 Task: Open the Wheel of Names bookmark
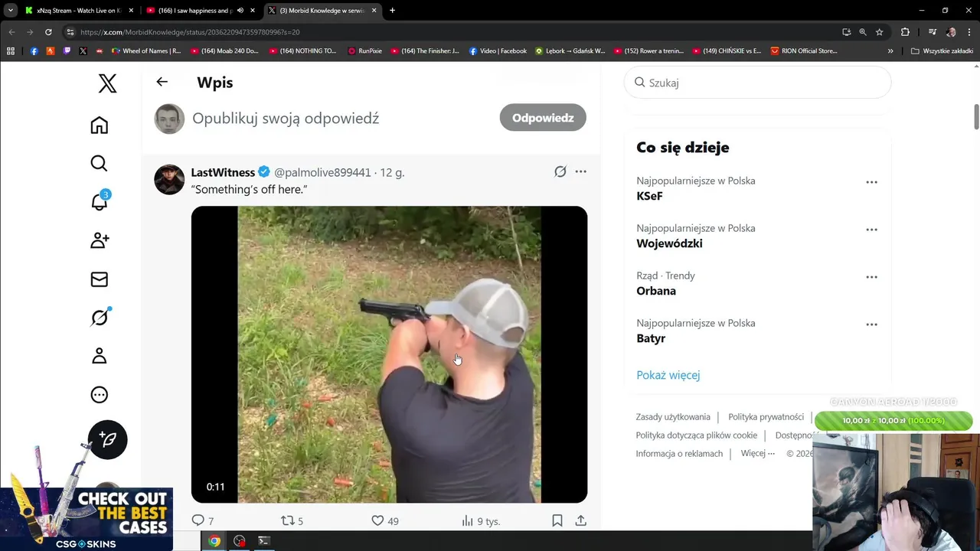click(146, 51)
